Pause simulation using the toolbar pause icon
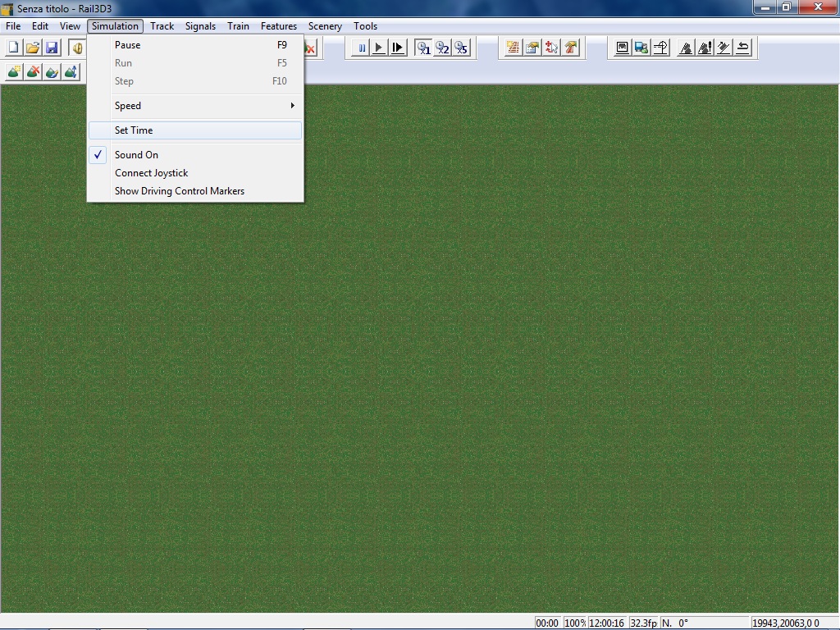Image resolution: width=840 pixels, height=630 pixels. click(361, 48)
